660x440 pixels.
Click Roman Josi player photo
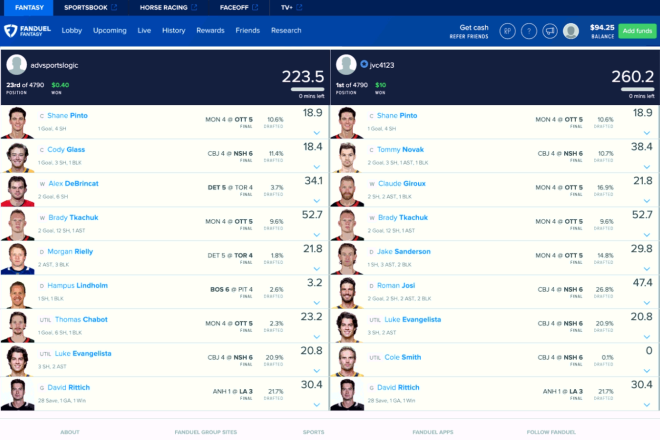[347, 293]
